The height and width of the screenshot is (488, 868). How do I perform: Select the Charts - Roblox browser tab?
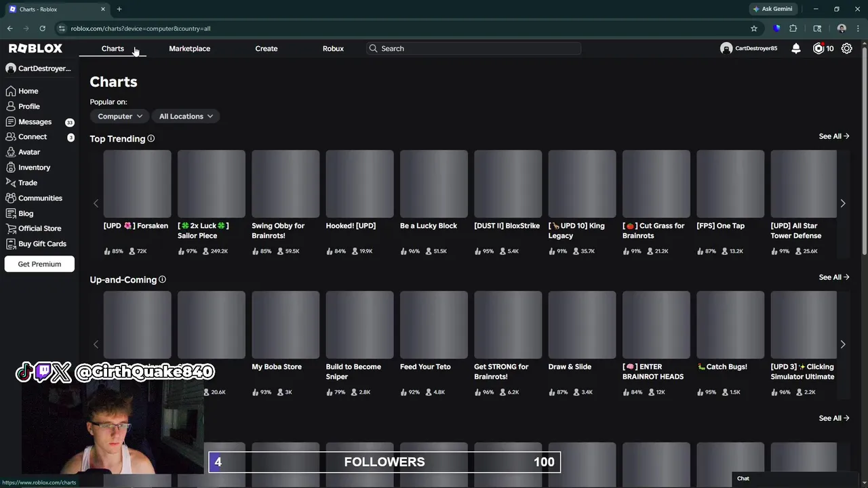point(56,9)
